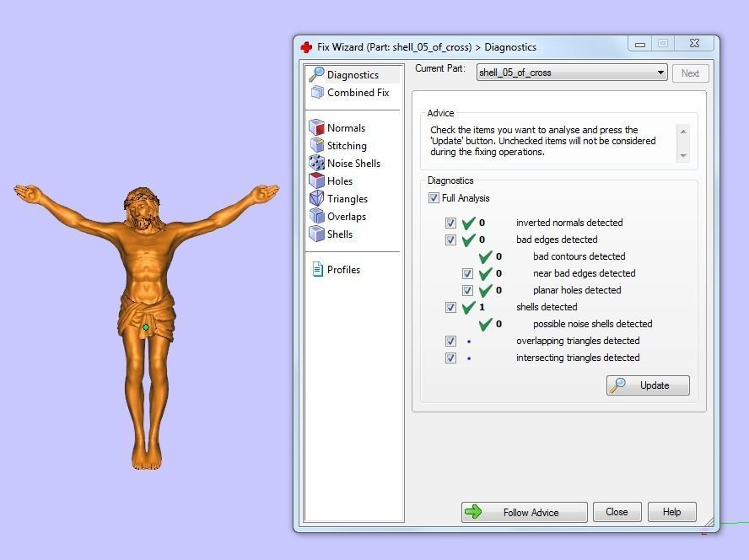This screenshot has height=560, width=749.
Task: Choose the Holes cube icon
Action: point(316,180)
